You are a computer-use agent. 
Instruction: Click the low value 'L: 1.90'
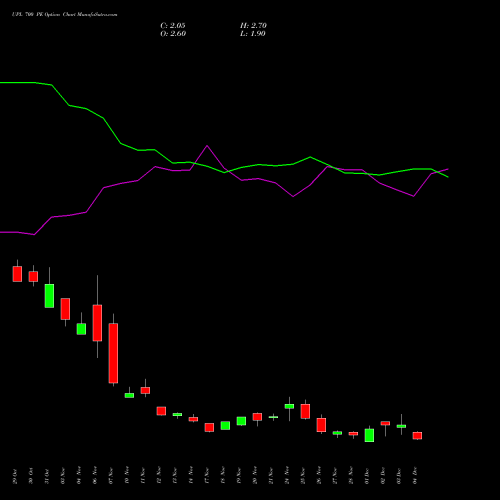(253, 34)
